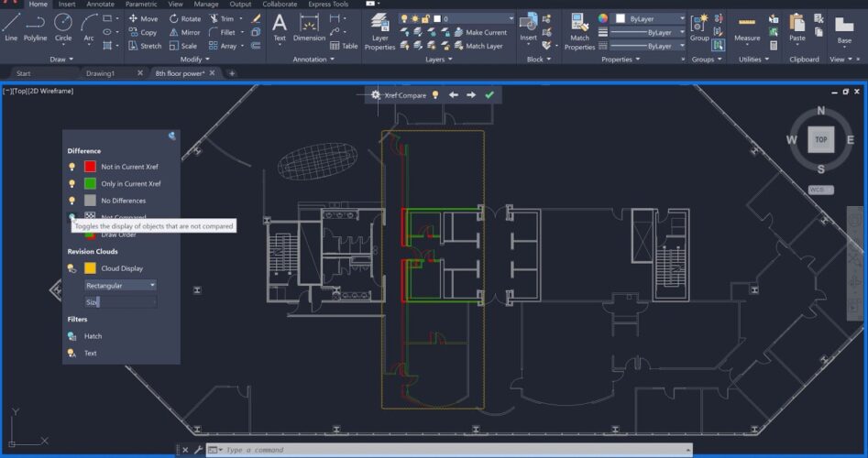Open Layer Properties
The height and width of the screenshot is (458, 868).
point(379,32)
